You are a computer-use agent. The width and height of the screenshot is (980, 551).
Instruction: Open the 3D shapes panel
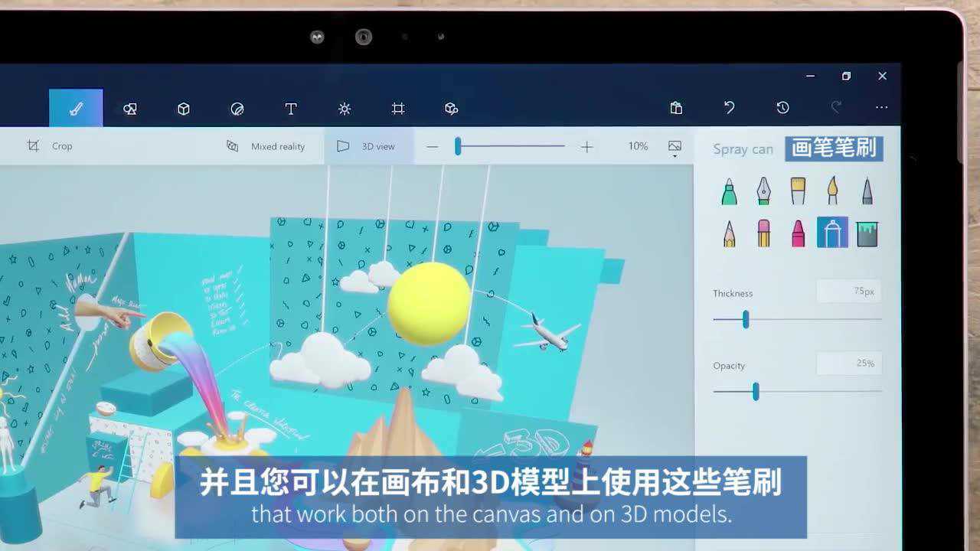click(183, 108)
